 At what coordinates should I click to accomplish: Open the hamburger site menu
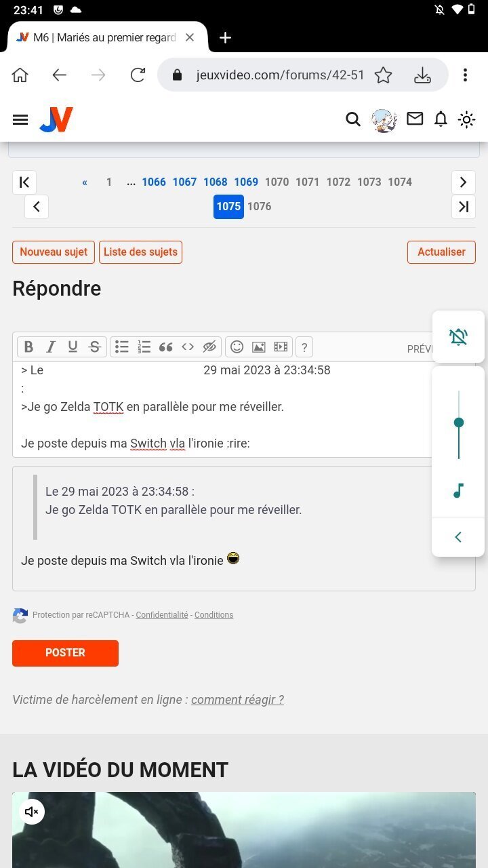pyautogui.click(x=20, y=120)
